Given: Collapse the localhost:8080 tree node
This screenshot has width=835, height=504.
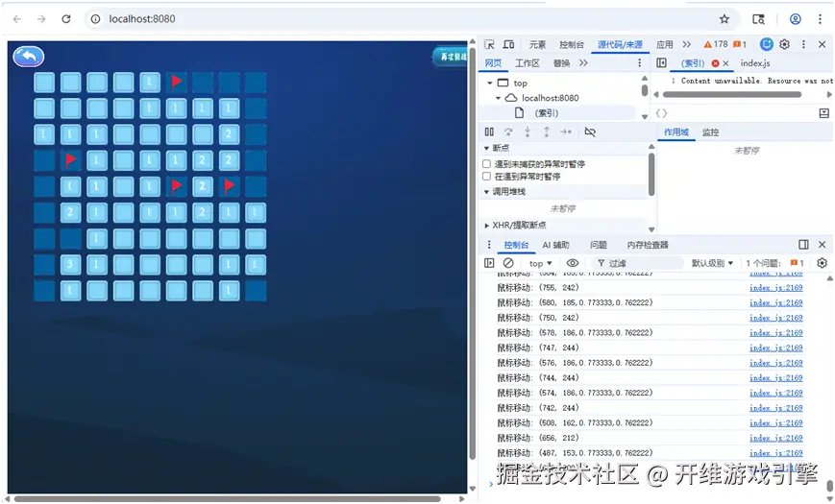Looking at the screenshot, I should tap(498, 98).
